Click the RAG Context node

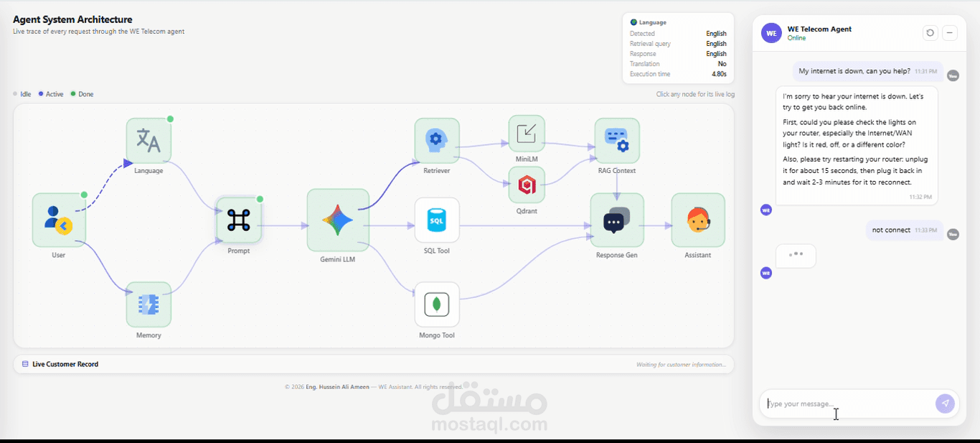(617, 141)
